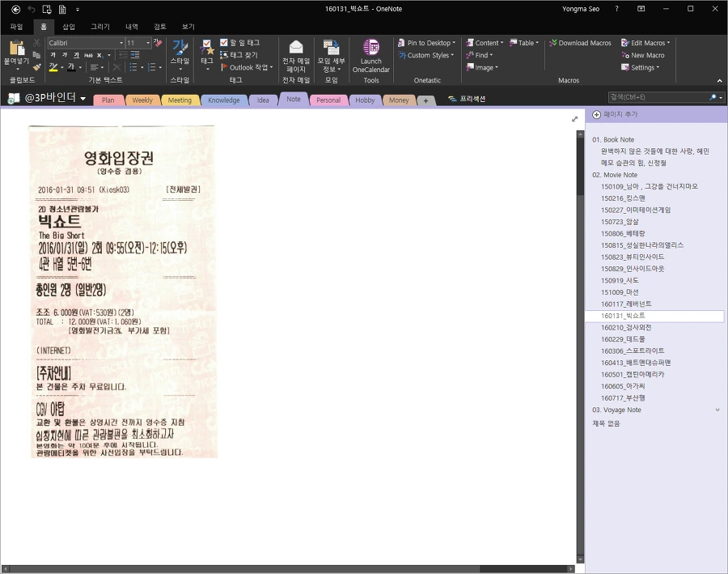
Task: Open the Knowledge section tab
Action: [x=224, y=100]
